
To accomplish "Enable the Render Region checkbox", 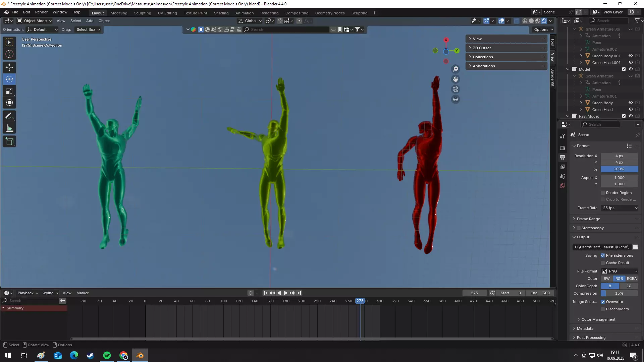I will pyautogui.click(x=603, y=193).
